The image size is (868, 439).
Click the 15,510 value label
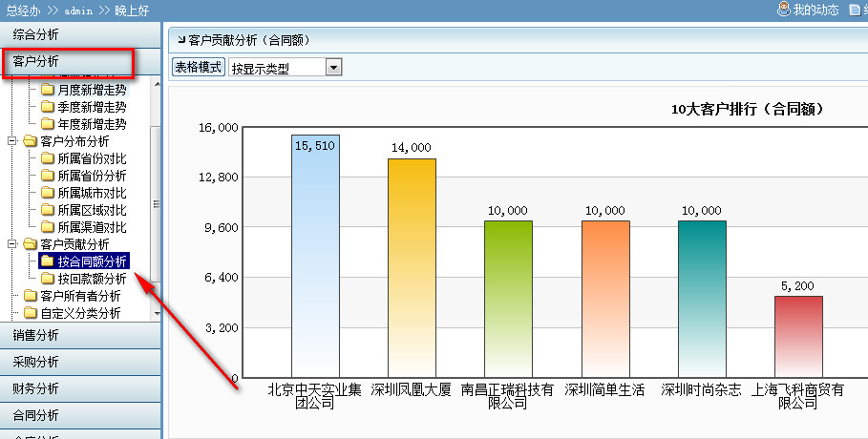(315, 146)
